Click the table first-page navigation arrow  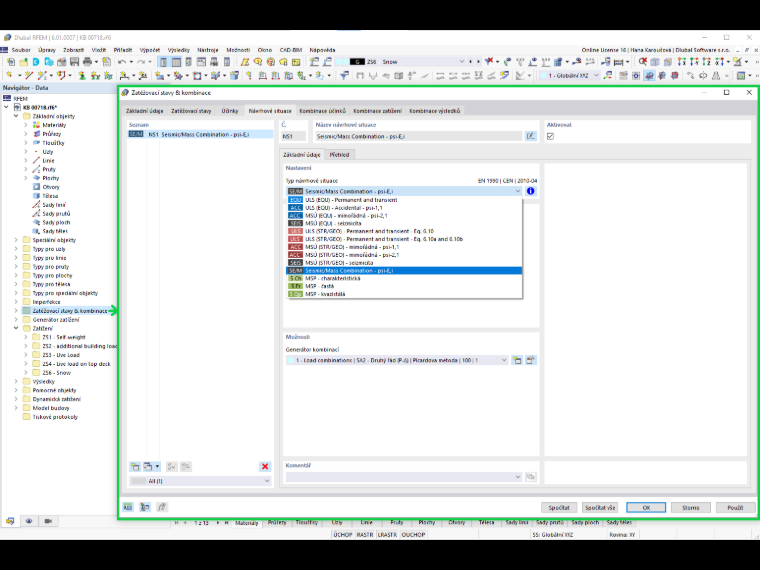176,522
